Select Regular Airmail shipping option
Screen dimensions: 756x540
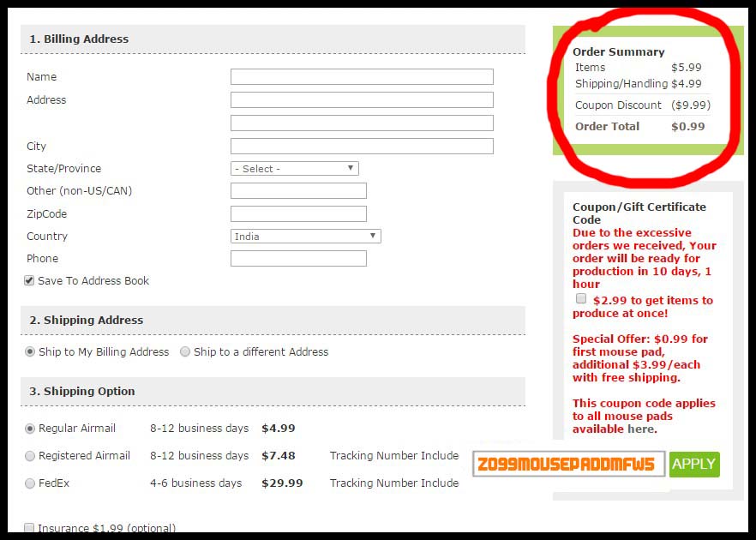pyautogui.click(x=31, y=429)
